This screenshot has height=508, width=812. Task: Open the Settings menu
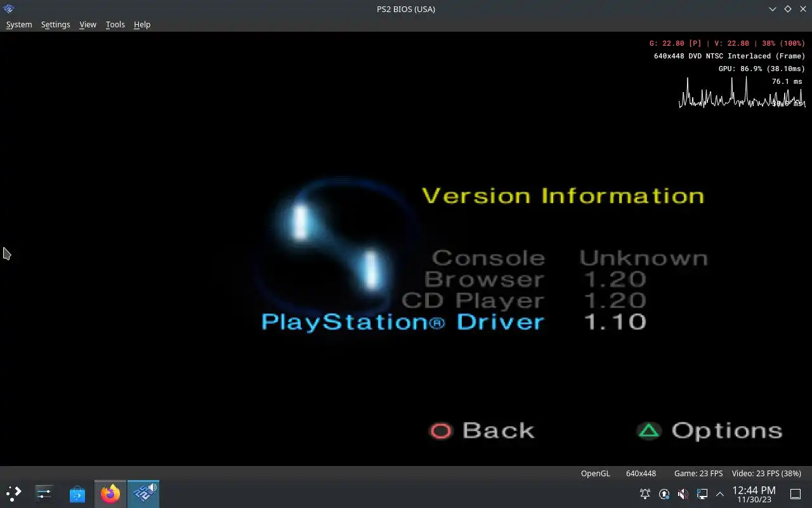[x=55, y=24]
